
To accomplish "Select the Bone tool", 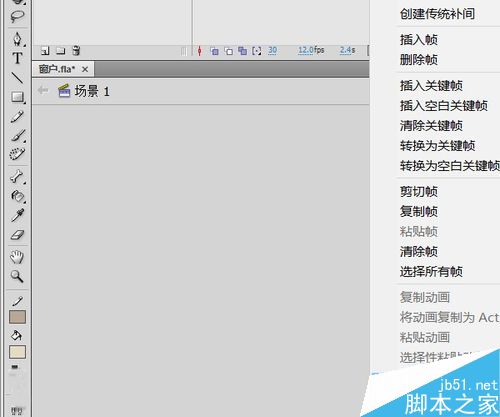I will click(x=17, y=176).
